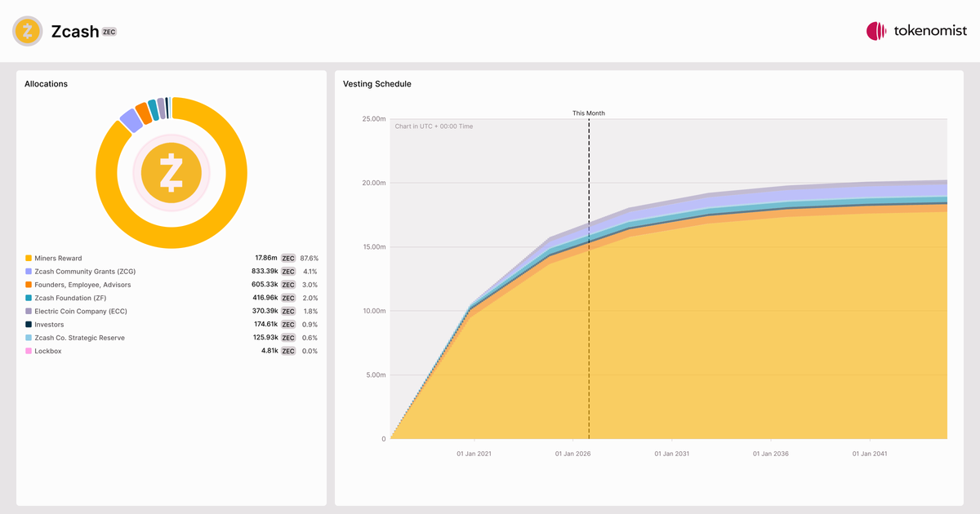Click the 605.33k allocation amount
The height and width of the screenshot is (514, 980).
265,285
